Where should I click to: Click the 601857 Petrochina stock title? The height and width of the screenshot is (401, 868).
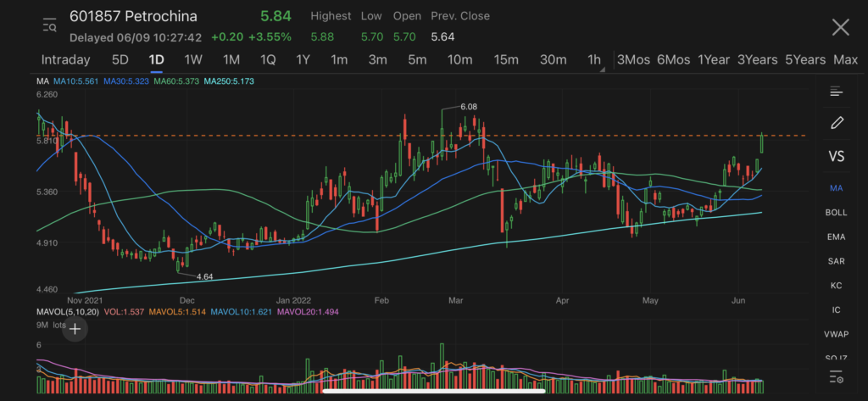pyautogui.click(x=133, y=17)
